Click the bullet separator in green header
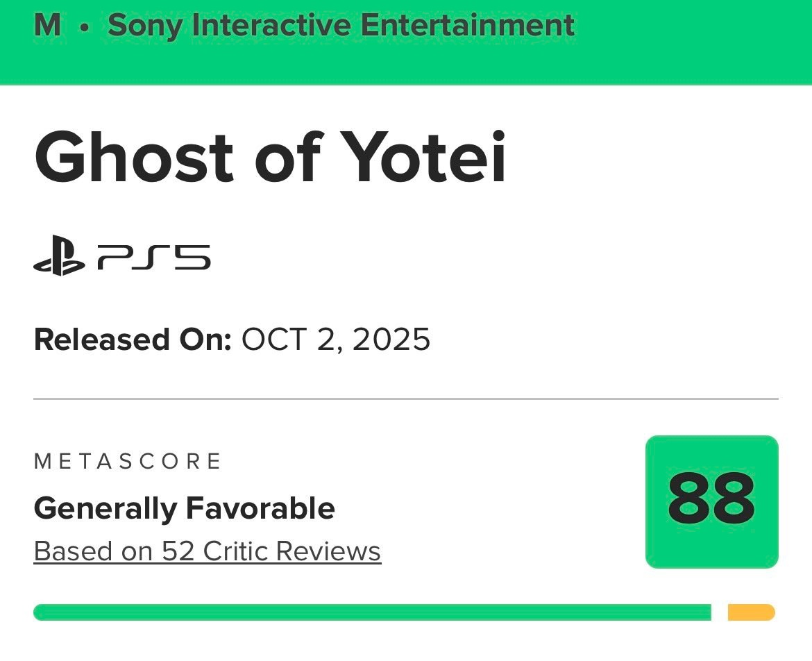812x661 pixels. point(84,28)
